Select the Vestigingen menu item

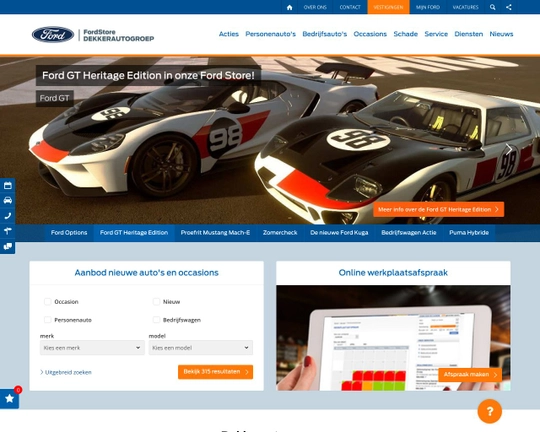[x=388, y=7]
